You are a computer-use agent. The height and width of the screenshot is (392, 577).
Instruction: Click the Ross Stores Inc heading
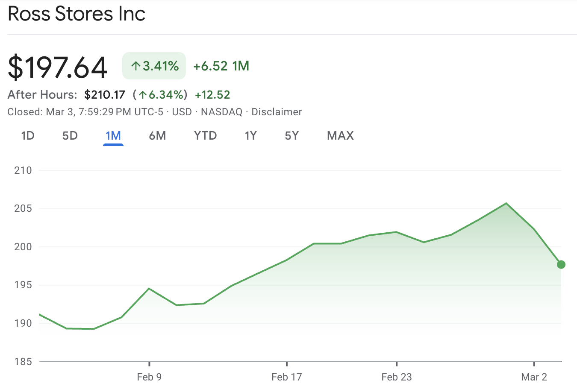77,14
